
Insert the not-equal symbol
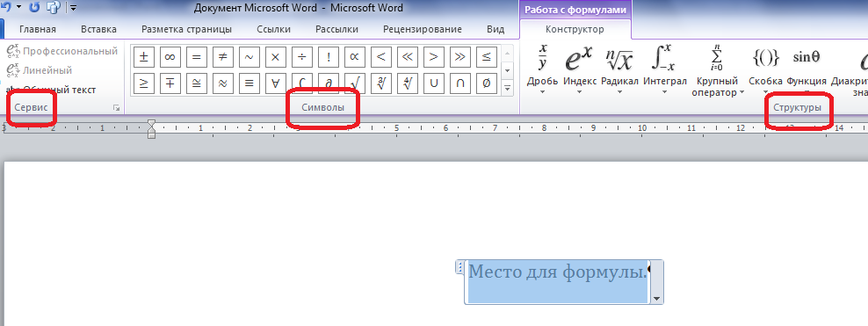[223, 56]
